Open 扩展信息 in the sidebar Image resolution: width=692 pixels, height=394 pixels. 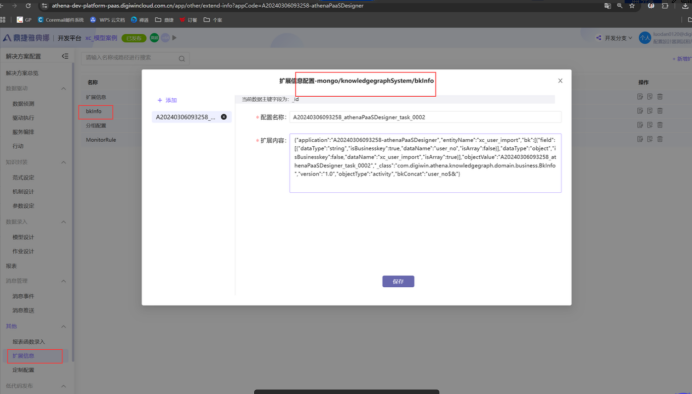tap(23, 356)
